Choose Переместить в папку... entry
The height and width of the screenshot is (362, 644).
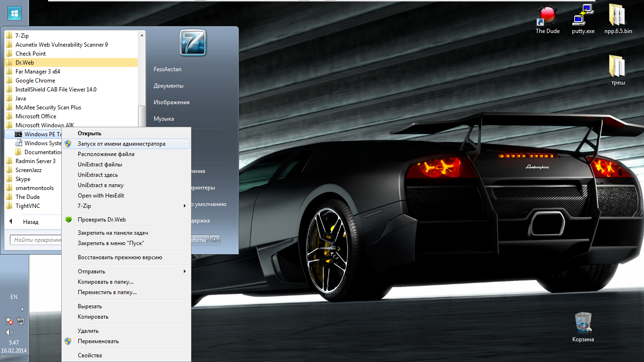[x=126, y=292]
